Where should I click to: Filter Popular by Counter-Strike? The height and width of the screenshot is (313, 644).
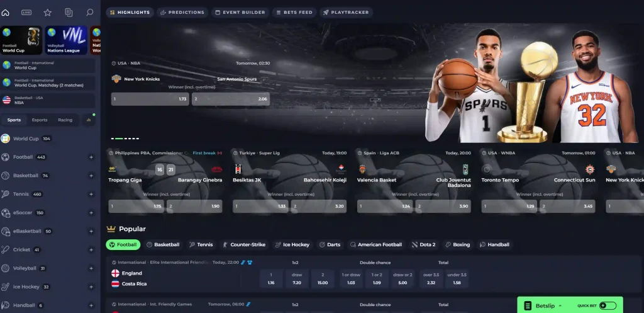[x=244, y=245]
